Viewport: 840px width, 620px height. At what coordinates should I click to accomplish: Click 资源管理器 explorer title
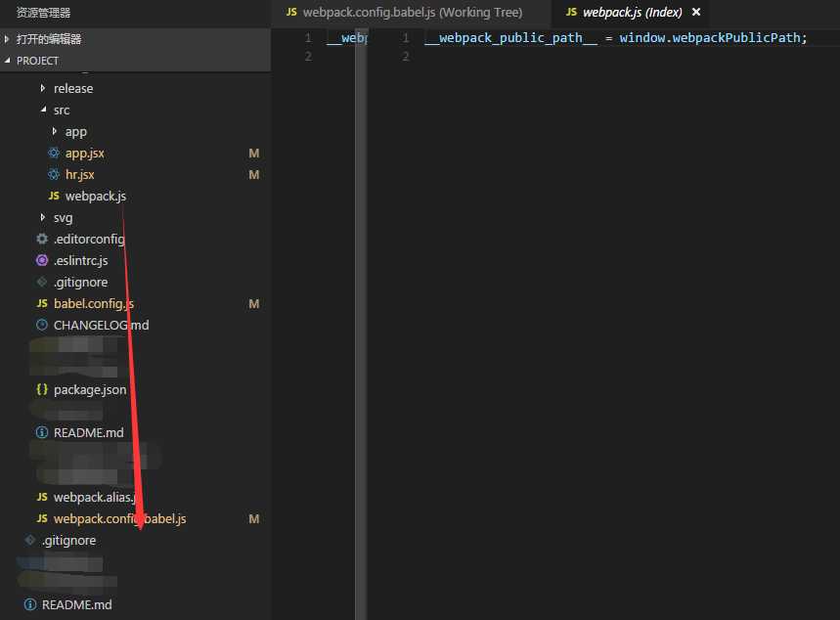coord(43,13)
